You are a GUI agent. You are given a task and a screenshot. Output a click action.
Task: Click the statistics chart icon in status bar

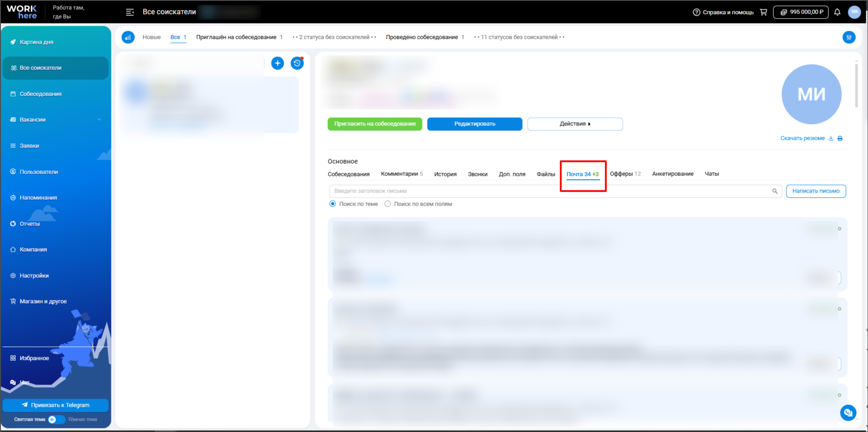(x=128, y=37)
